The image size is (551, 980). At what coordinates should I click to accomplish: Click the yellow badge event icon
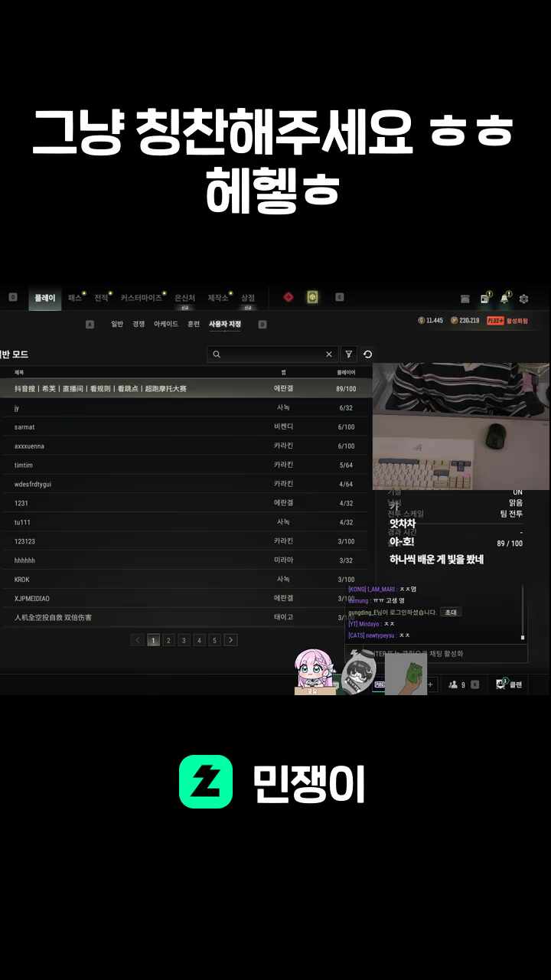click(x=312, y=297)
